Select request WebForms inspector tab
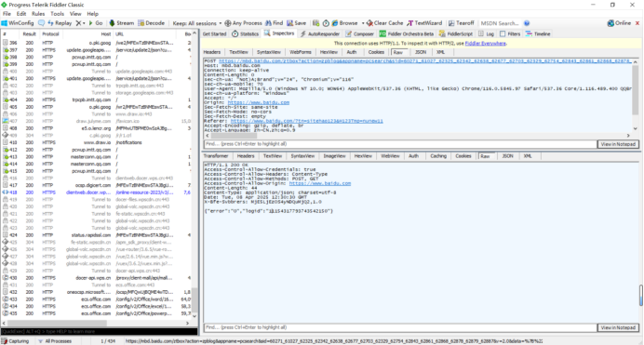 point(301,52)
